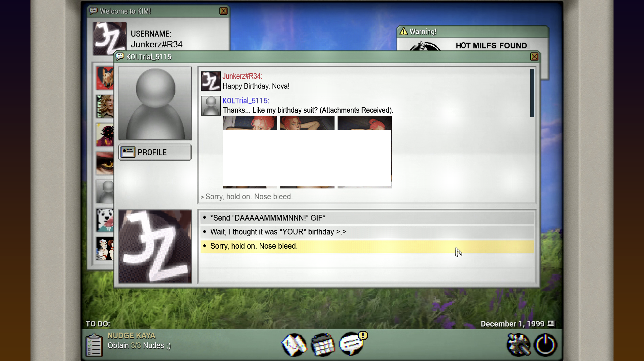
Task: Click the username 'Junkerz#R34' in the Welcome window
Action: 157,44
